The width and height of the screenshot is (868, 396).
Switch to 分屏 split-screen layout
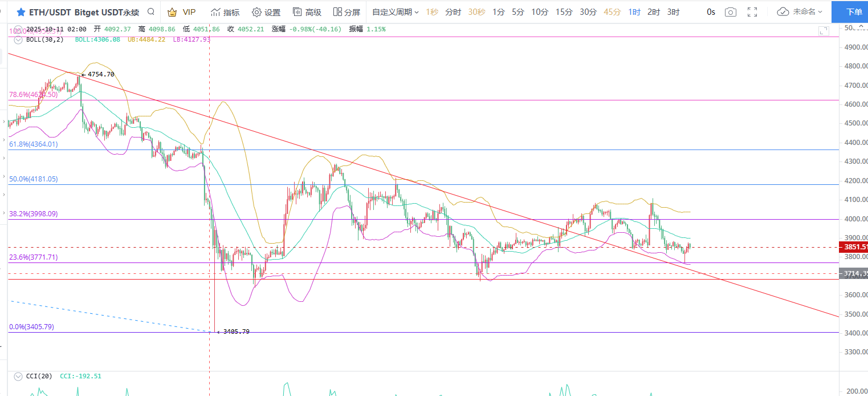347,12
